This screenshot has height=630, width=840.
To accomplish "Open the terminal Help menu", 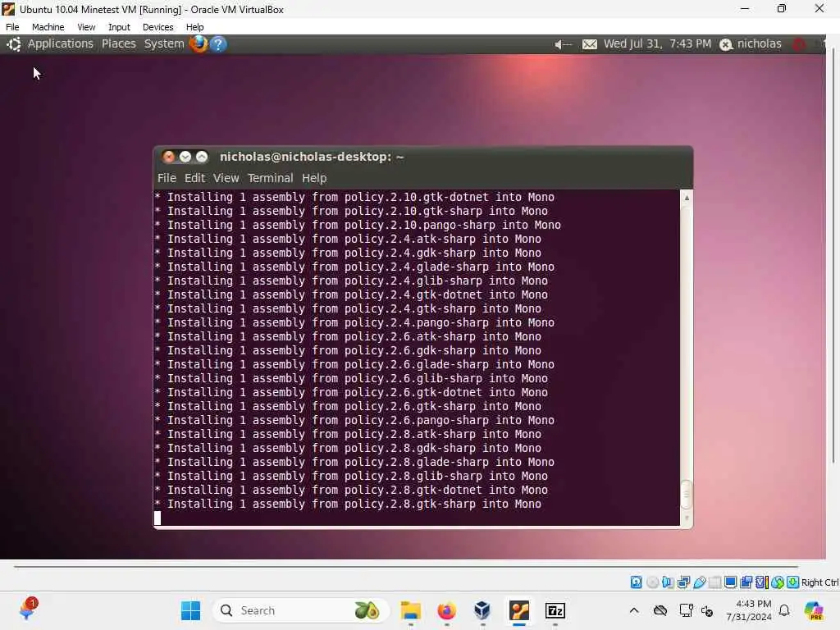I will click(314, 178).
